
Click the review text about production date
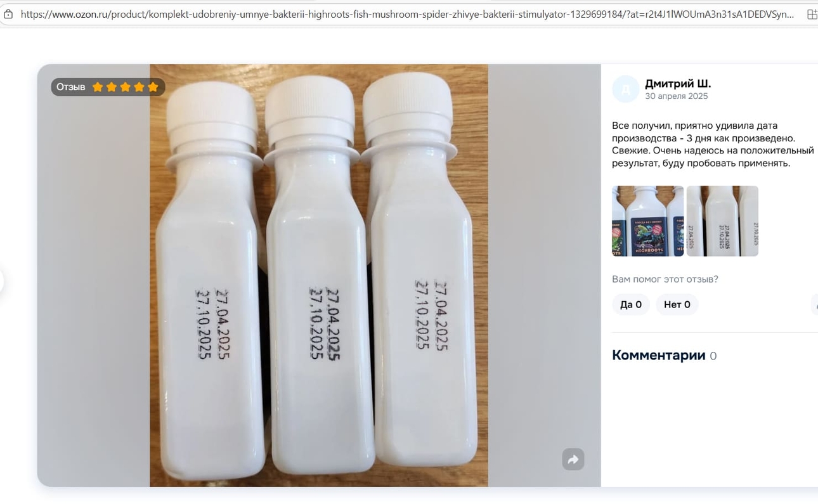tap(712, 145)
